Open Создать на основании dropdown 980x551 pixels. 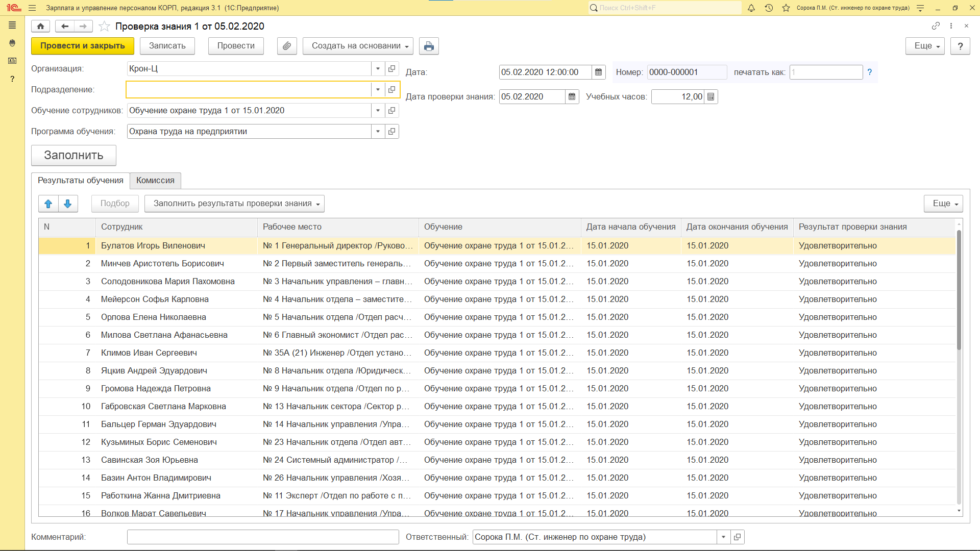[x=358, y=46]
